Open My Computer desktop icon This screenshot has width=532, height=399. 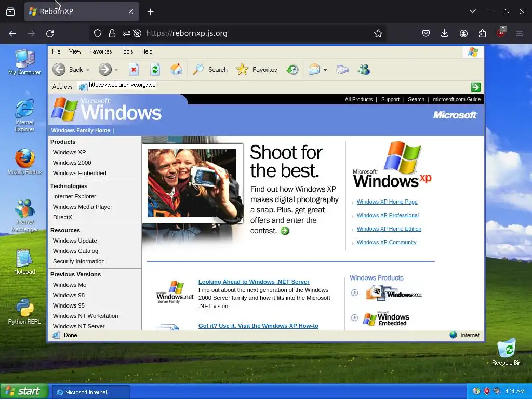click(x=24, y=62)
